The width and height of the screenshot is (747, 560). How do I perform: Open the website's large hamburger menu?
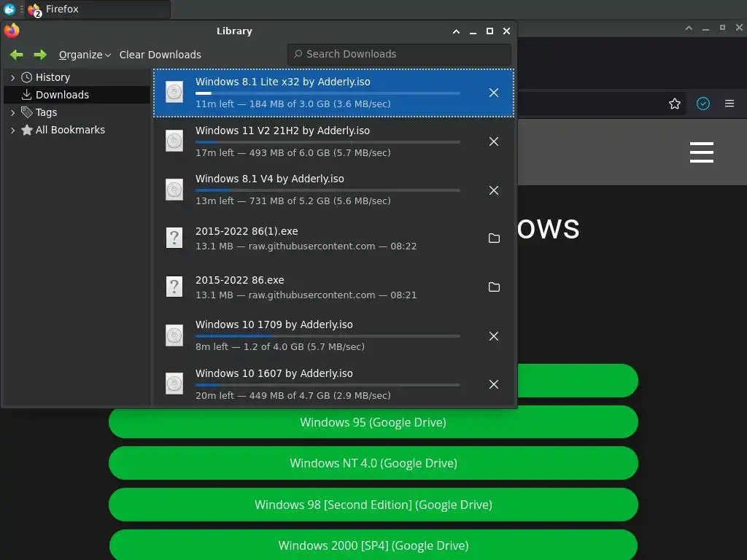(x=702, y=152)
